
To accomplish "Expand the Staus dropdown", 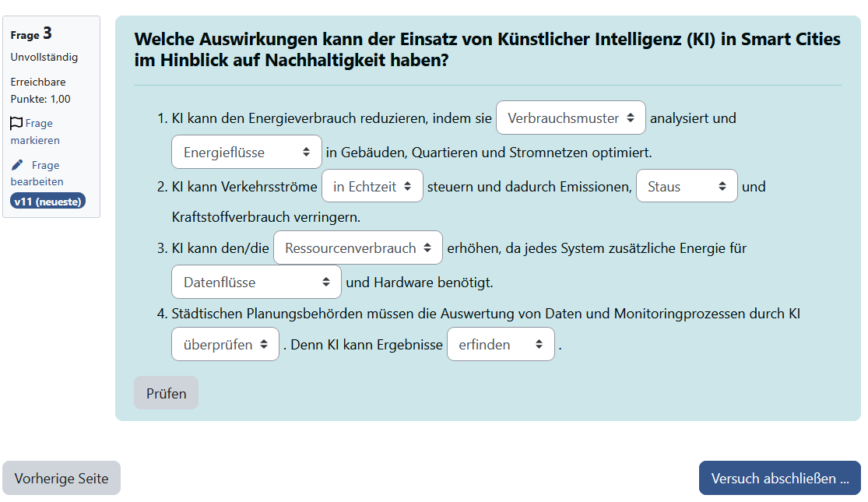I will pyautogui.click(x=687, y=187).
